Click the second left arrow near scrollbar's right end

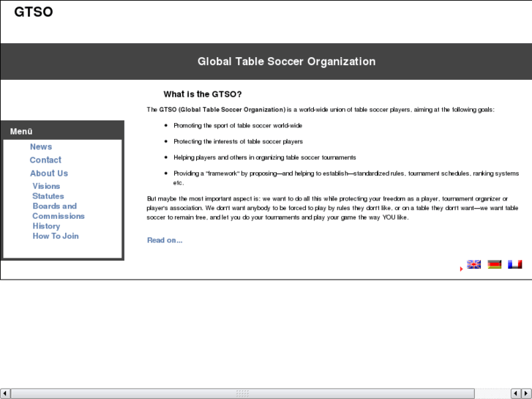tap(516, 394)
